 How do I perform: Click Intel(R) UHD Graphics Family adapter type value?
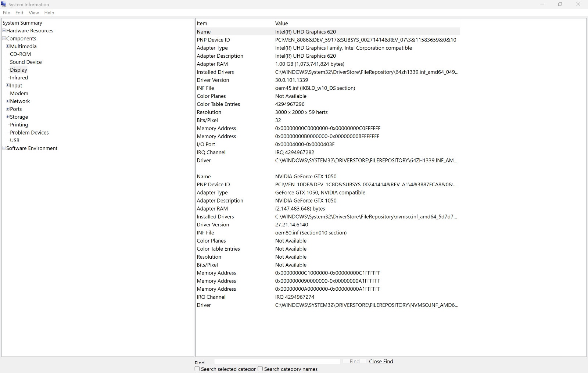coord(344,48)
